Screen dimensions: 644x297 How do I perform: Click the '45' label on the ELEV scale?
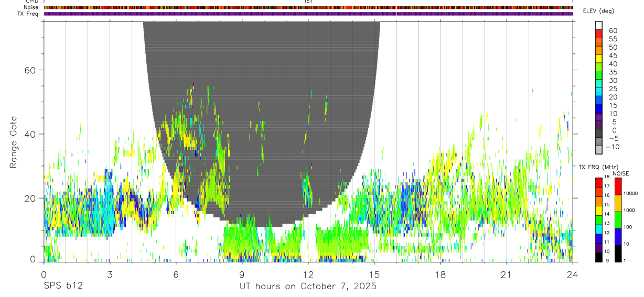click(613, 56)
